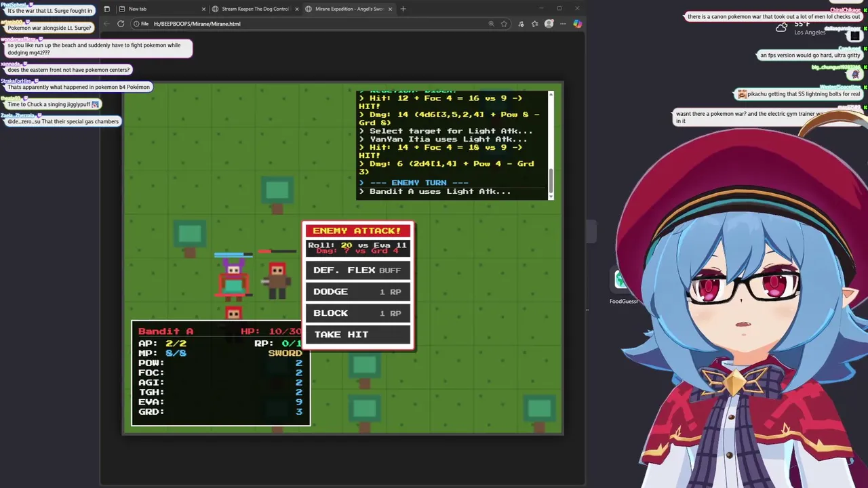This screenshot has width=868, height=488.
Task: Pick the TAKE HIT option
Action: (x=357, y=334)
